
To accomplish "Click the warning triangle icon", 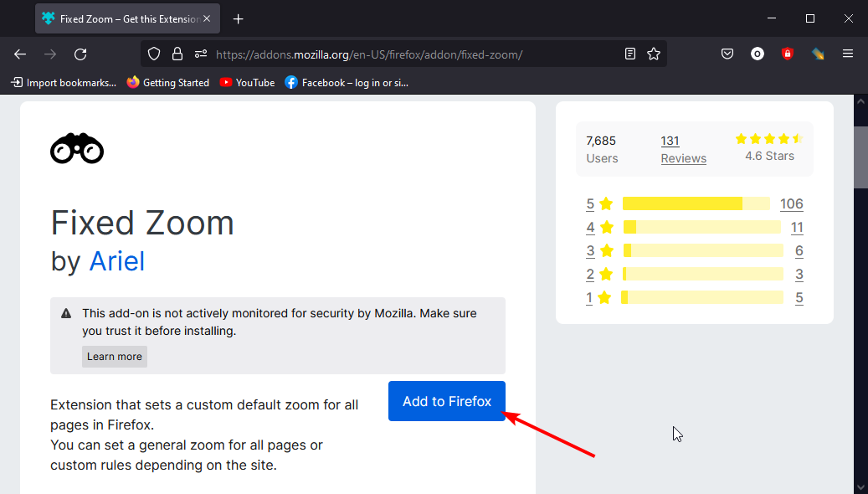I will (66, 313).
